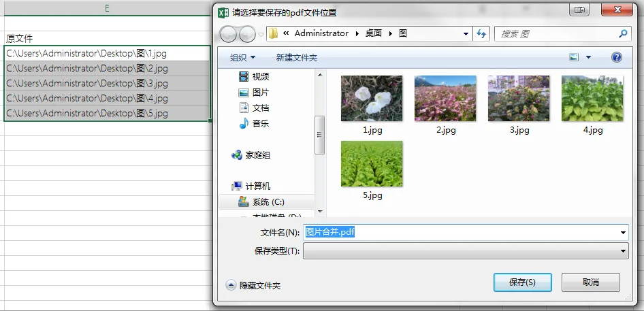Select Excel cell with path 图\5.jpg
This screenshot has height=311, width=644.
point(107,114)
